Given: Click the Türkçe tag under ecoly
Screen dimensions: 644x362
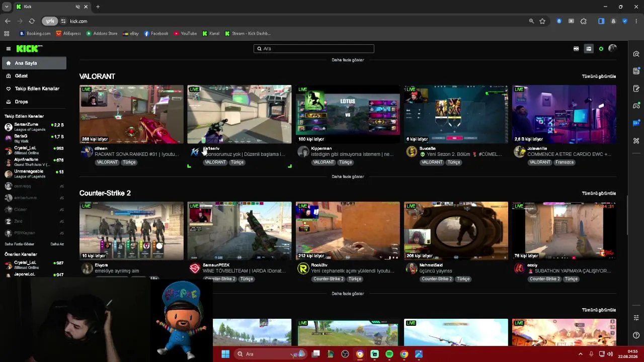Looking at the screenshot, I should point(571,279).
